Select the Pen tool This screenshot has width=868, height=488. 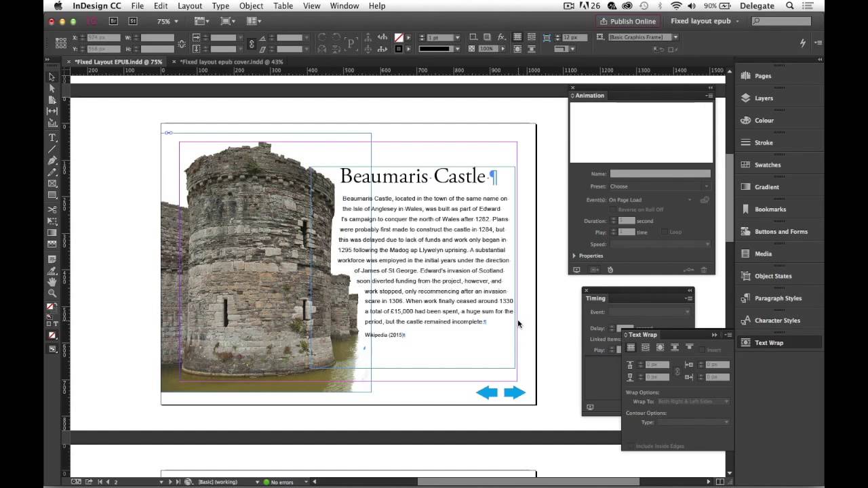point(52,161)
